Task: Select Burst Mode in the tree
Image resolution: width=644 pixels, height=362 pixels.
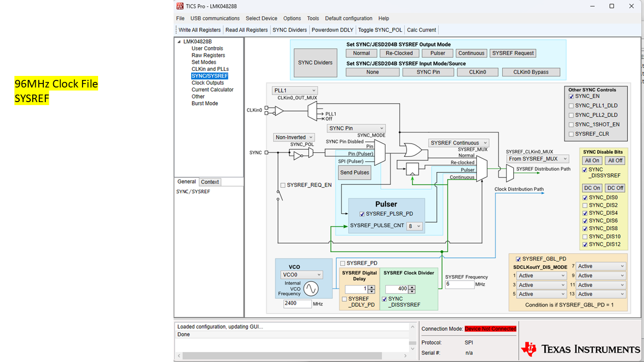Action: click(205, 104)
